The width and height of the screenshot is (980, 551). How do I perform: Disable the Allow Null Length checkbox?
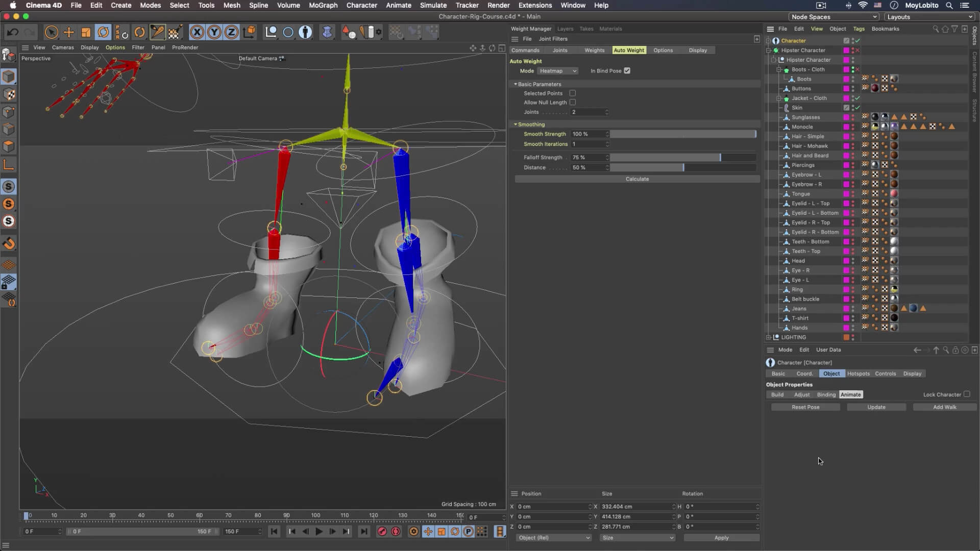point(573,102)
